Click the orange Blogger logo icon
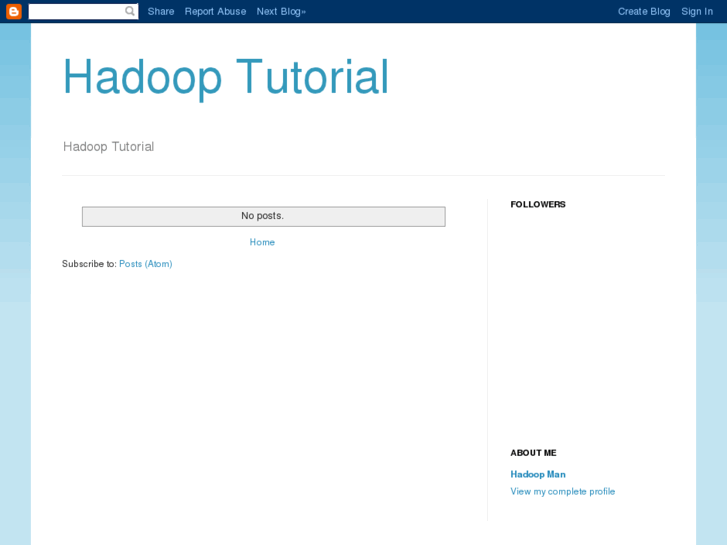The height and width of the screenshot is (545, 727). 14,11
